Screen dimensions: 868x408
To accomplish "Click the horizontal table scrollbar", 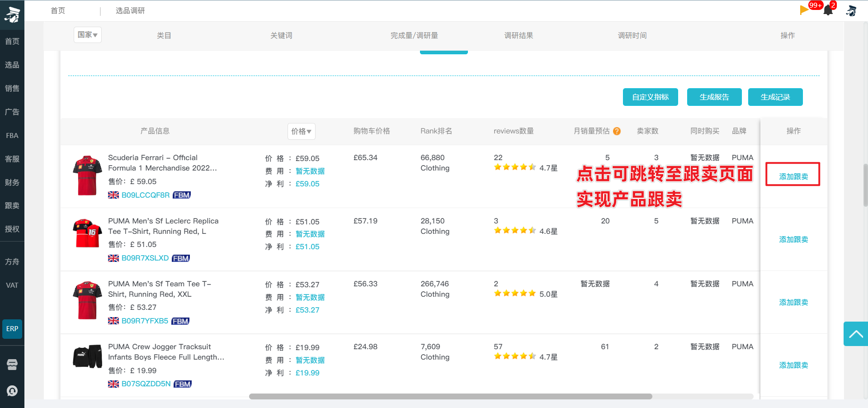I will pyautogui.click(x=450, y=396).
